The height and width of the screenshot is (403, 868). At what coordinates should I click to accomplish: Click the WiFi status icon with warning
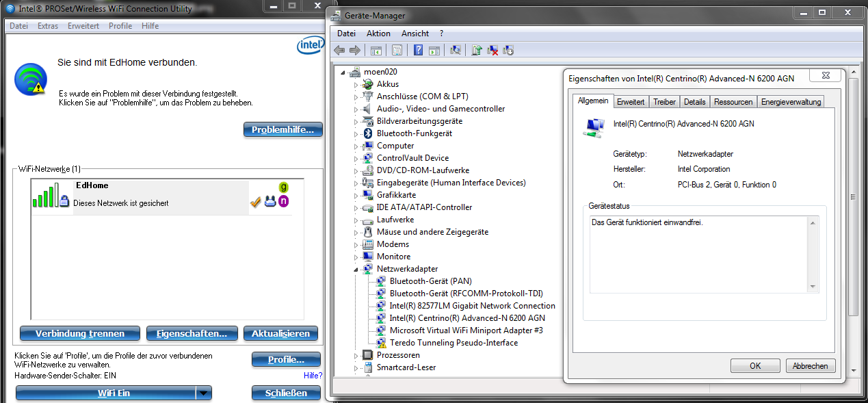coord(31,79)
